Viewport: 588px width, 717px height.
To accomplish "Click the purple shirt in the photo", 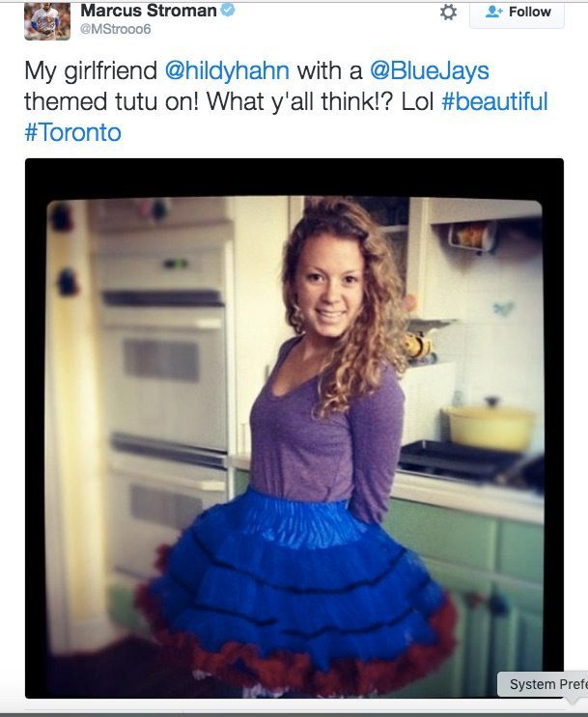I will pyautogui.click(x=321, y=429).
